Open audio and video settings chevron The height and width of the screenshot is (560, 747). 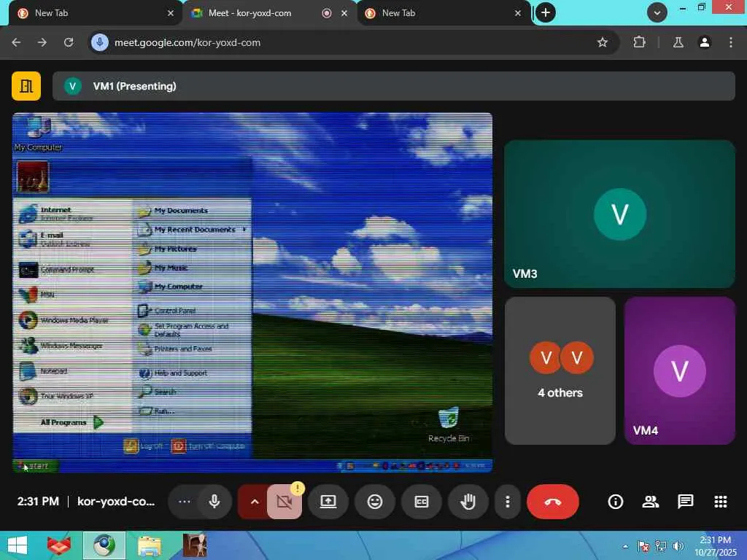(255, 502)
